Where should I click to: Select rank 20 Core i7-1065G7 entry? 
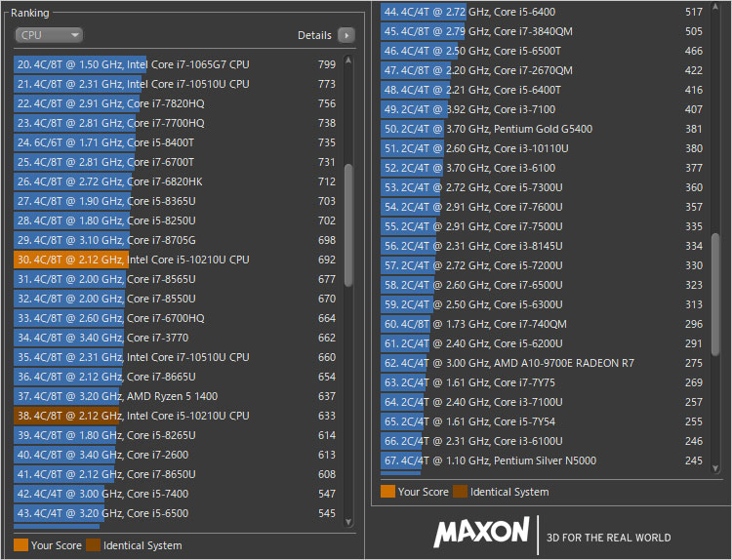point(175,64)
